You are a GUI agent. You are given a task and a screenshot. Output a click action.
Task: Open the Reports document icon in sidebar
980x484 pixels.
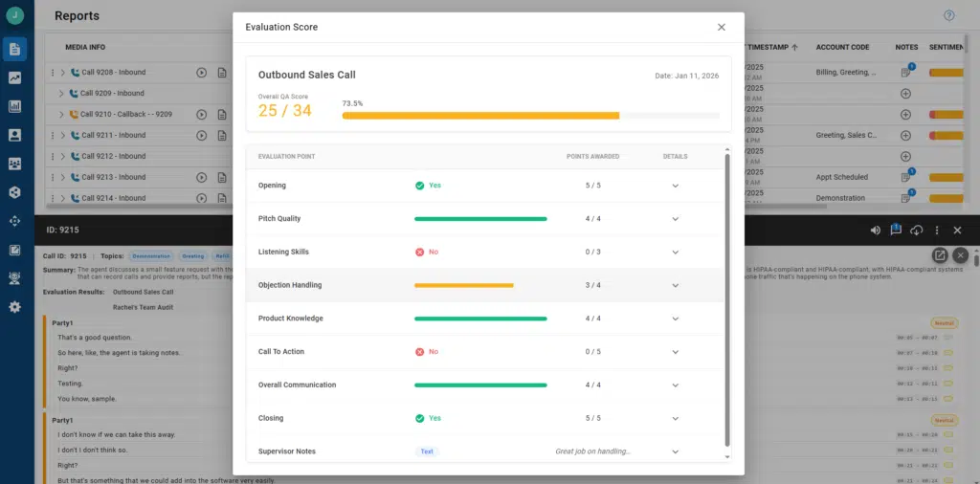coord(14,49)
